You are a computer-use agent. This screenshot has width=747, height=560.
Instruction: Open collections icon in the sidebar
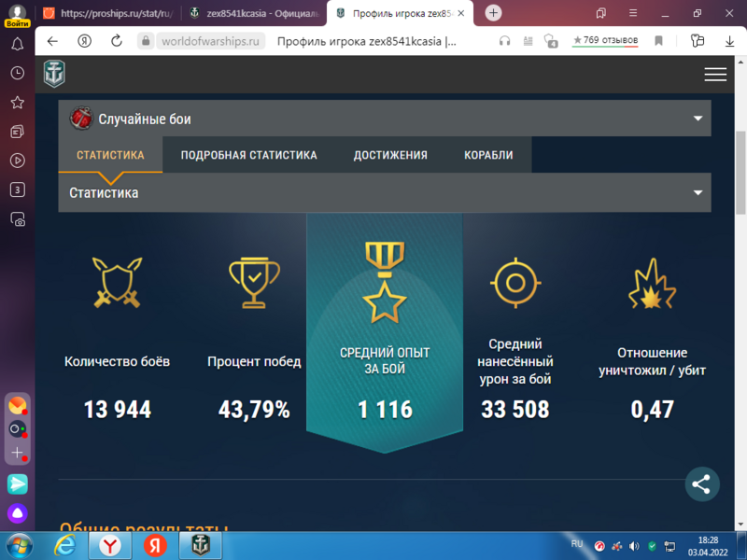(18, 132)
